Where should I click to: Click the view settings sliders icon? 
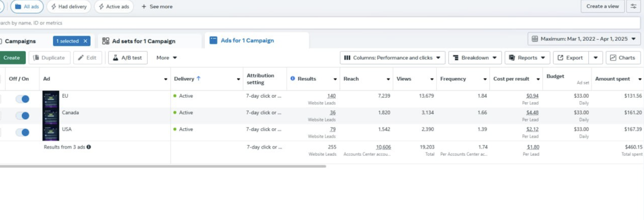click(x=633, y=6)
